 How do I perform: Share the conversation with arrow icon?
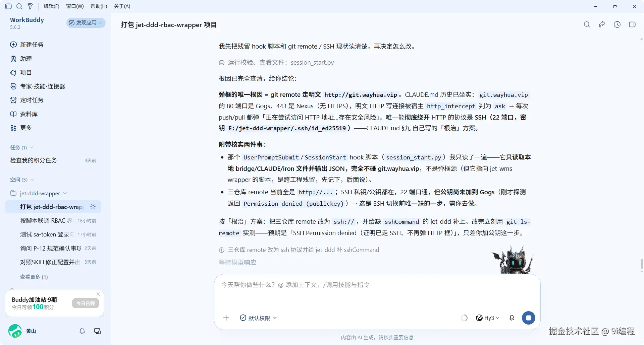[602, 24]
